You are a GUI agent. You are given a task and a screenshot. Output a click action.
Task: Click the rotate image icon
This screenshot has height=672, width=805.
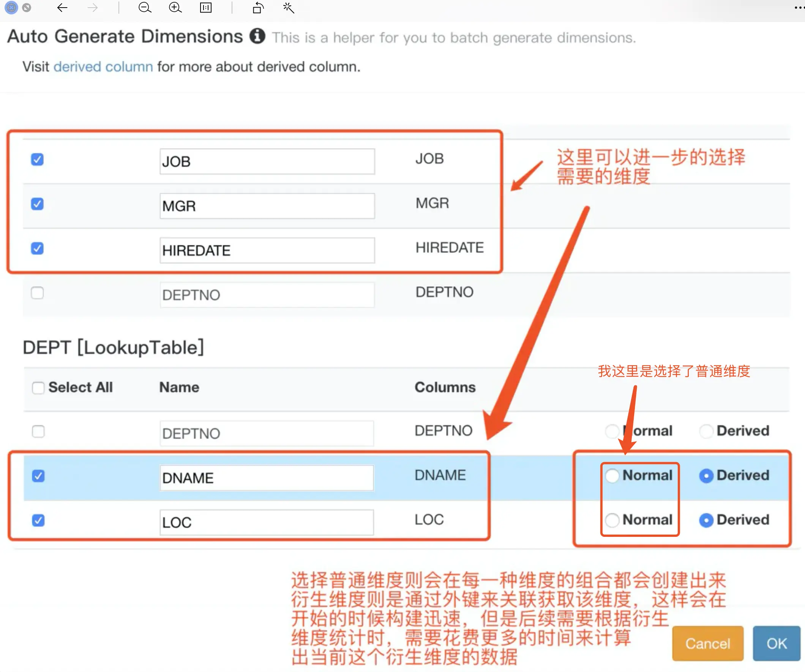[258, 8]
